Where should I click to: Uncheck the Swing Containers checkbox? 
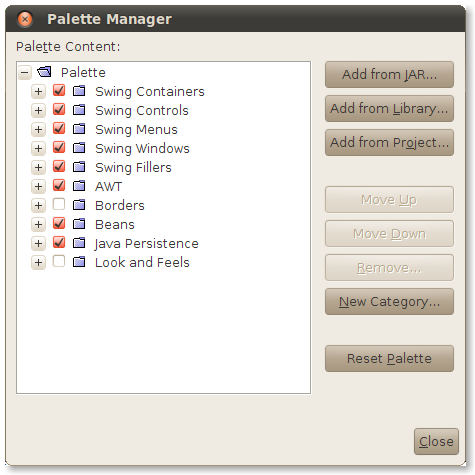59,90
